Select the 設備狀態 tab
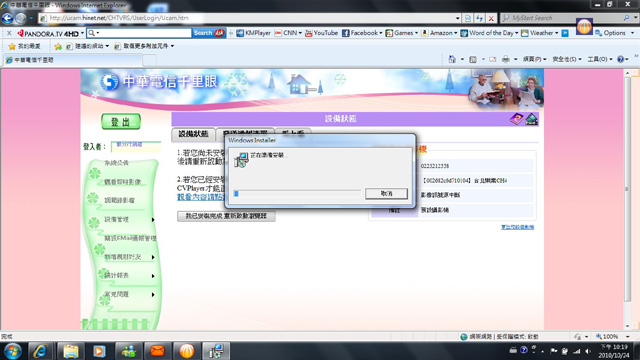 click(x=193, y=134)
